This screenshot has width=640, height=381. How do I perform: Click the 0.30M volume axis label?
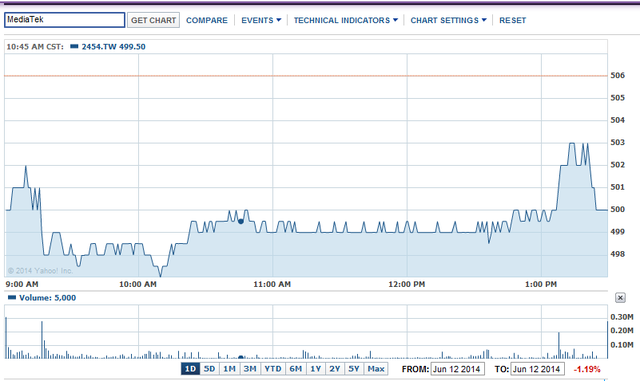pyautogui.click(x=622, y=317)
